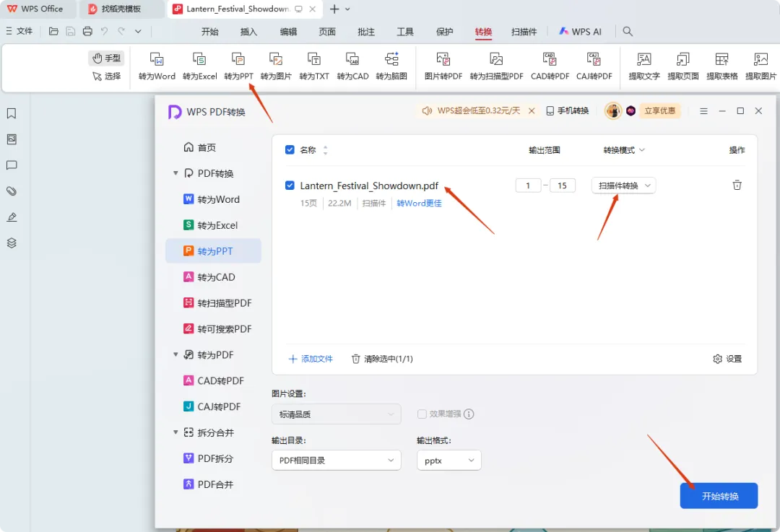This screenshot has height=532, width=780.
Task: Click the 添加文件 link
Action: tap(311, 359)
